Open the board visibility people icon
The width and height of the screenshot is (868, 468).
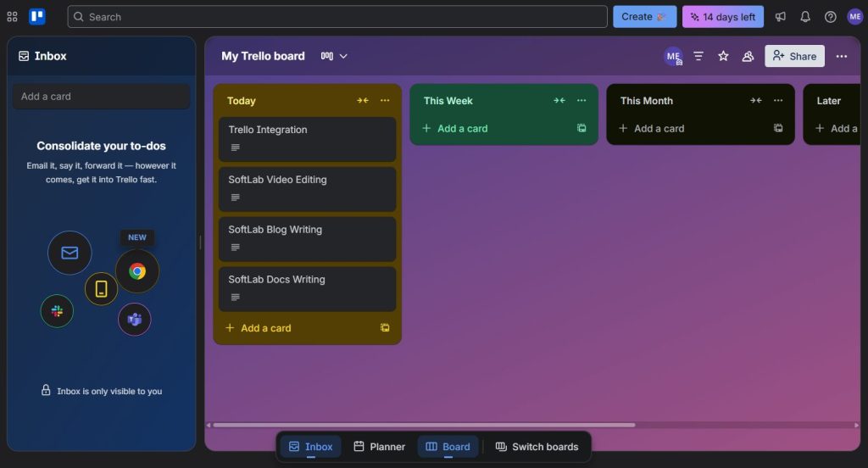748,56
